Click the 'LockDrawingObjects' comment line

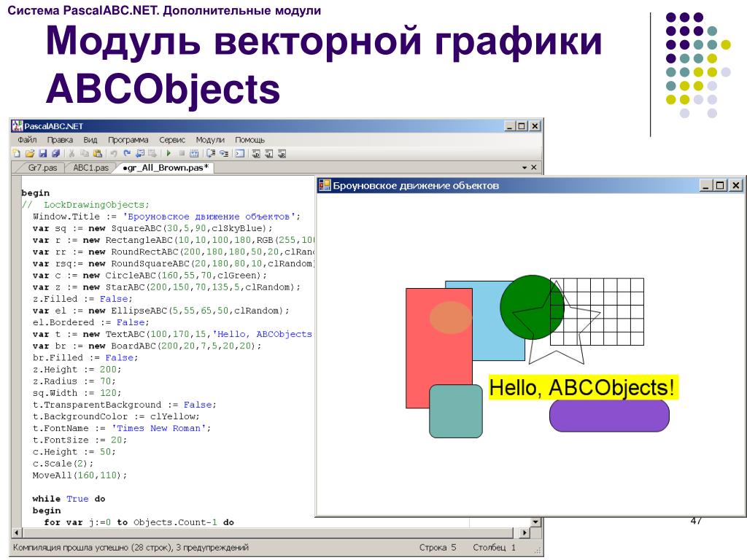85,205
